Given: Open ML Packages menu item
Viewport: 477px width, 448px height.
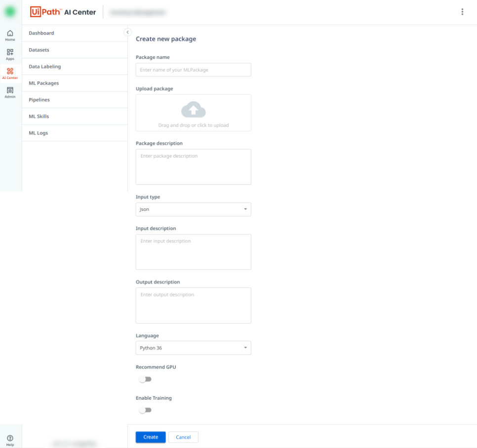Looking at the screenshot, I should point(75,83).
